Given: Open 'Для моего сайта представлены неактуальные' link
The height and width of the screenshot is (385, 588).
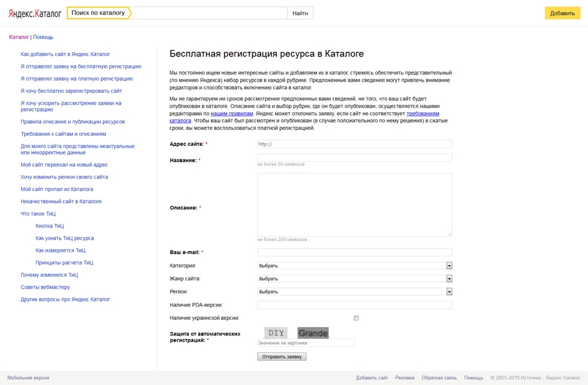Looking at the screenshot, I should (x=78, y=149).
